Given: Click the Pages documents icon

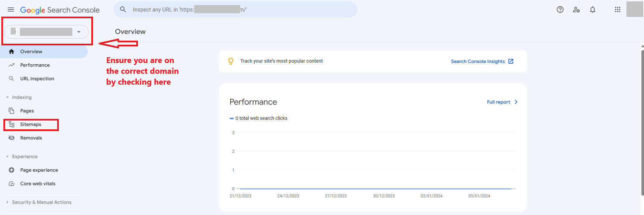Looking at the screenshot, I should pos(11,111).
